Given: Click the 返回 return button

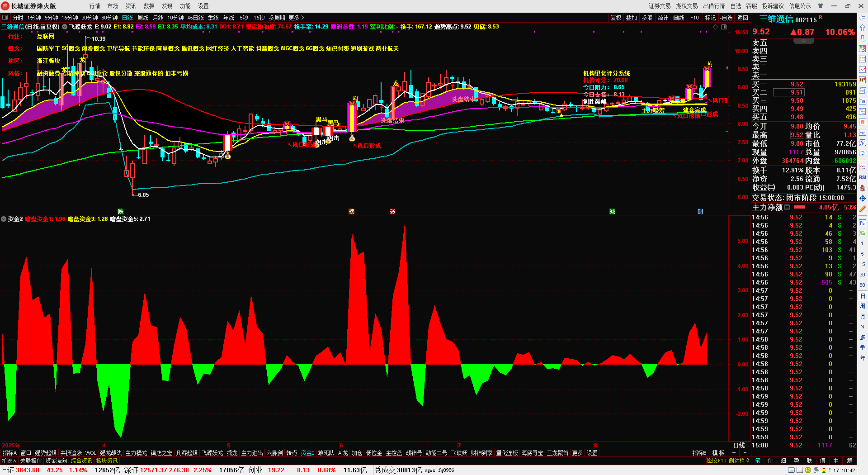Looking at the screenshot, I should click(743, 18).
